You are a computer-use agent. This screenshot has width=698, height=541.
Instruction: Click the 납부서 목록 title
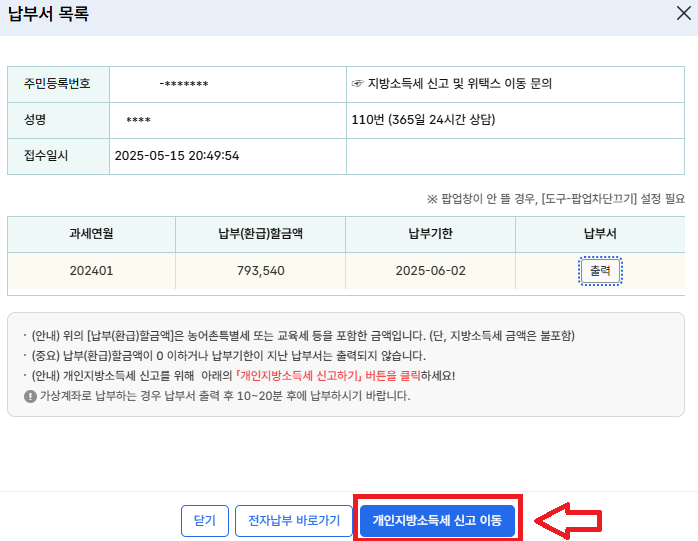point(49,13)
